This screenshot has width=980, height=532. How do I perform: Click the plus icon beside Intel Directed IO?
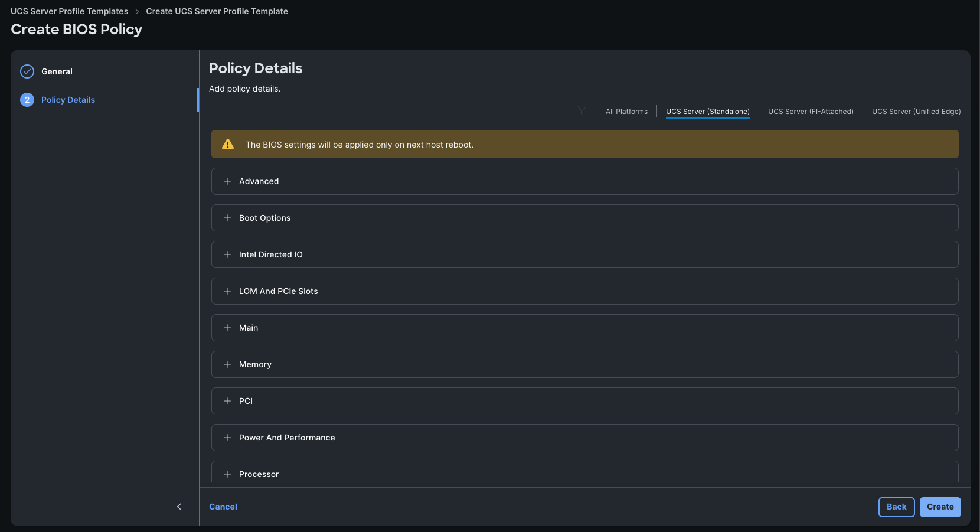[227, 254]
